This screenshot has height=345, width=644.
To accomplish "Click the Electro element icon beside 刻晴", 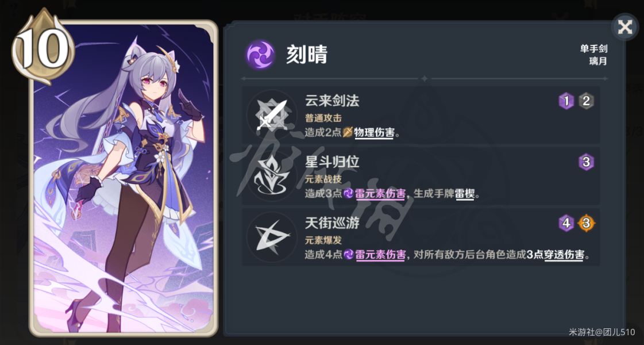I will (x=260, y=54).
